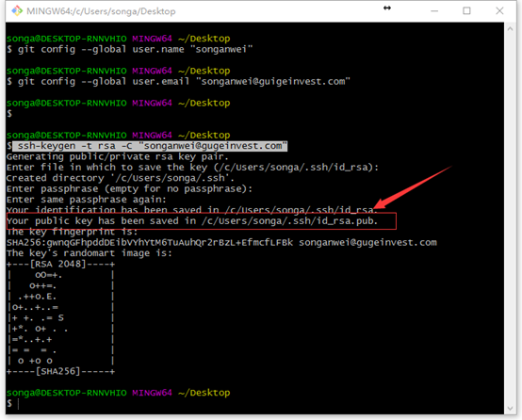Click the final empty prompt with cursor
This screenshot has width=522, height=420.
13,403
